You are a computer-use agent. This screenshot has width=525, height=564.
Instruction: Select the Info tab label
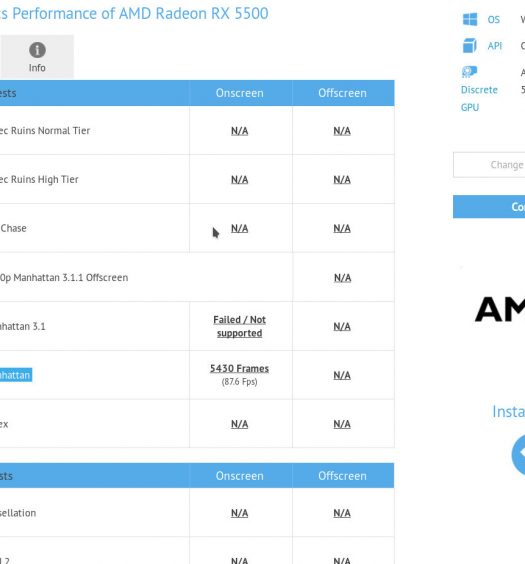(37, 68)
